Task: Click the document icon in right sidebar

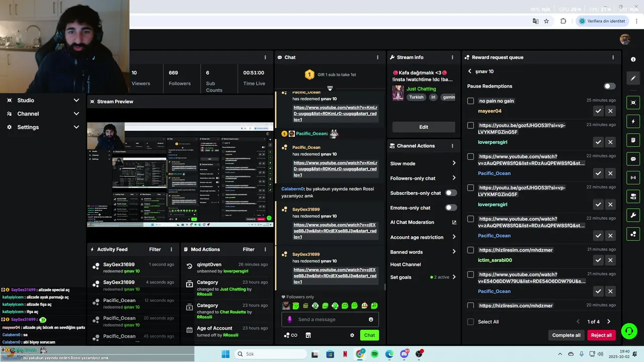Action: (633, 140)
